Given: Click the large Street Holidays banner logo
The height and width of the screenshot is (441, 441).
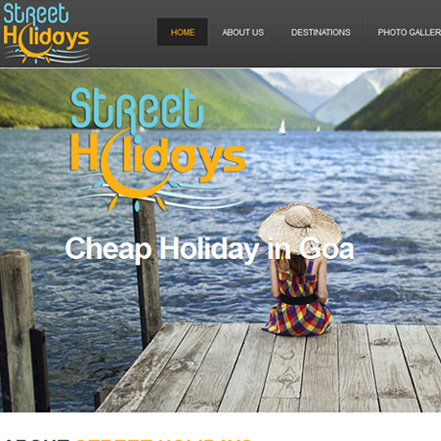Looking at the screenshot, I should click(x=157, y=149).
